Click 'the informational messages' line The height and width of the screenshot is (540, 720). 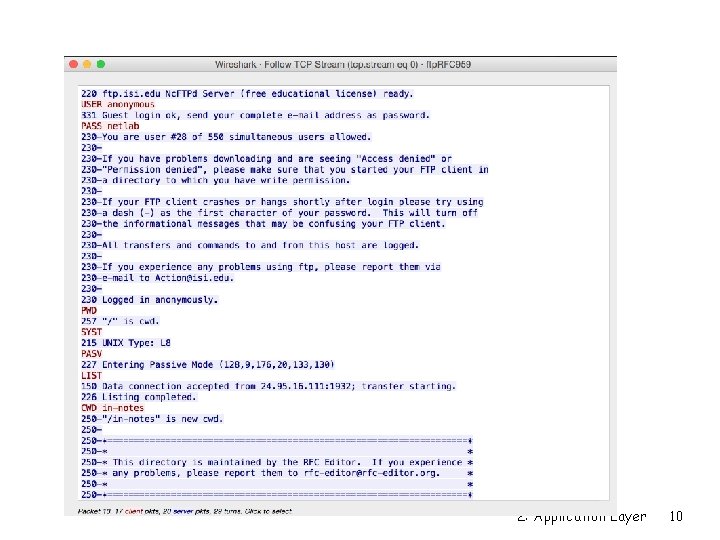263,224
